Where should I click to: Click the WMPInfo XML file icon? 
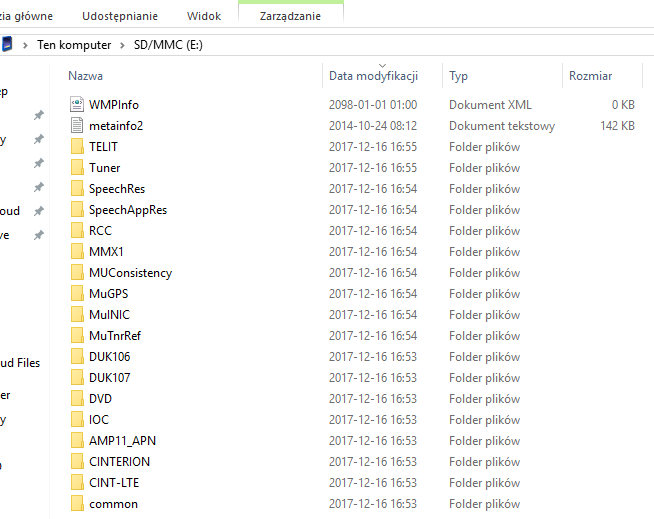(78, 104)
